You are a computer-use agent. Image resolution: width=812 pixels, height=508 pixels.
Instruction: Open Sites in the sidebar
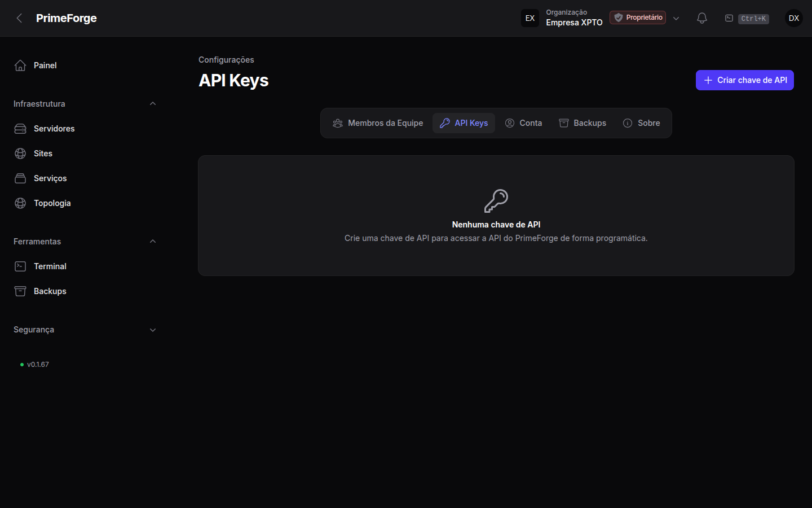85,154
